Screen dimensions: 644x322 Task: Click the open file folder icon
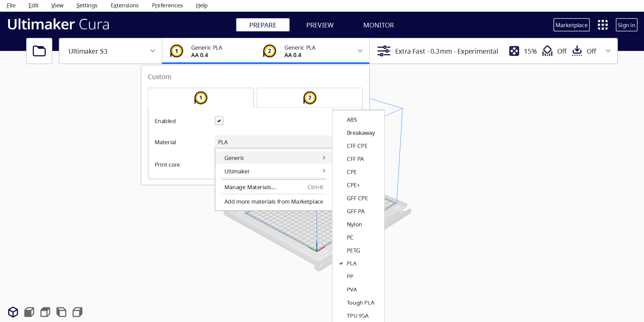pyautogui.click(x=39, y=51)
